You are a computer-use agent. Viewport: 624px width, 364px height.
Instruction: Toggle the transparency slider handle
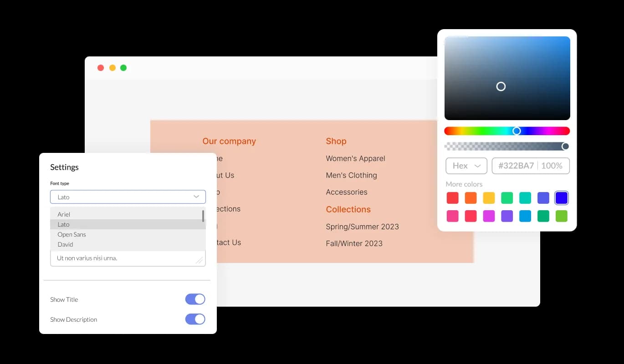pos(566,146)
